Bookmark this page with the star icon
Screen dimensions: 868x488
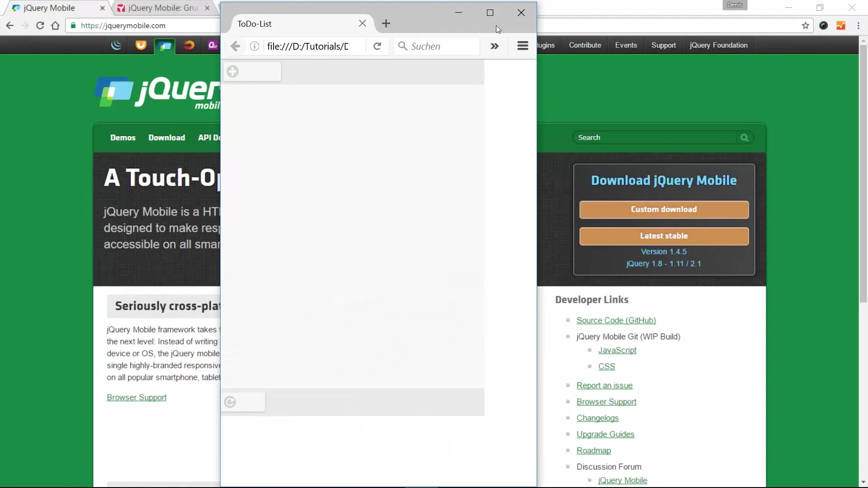point(806,26)
